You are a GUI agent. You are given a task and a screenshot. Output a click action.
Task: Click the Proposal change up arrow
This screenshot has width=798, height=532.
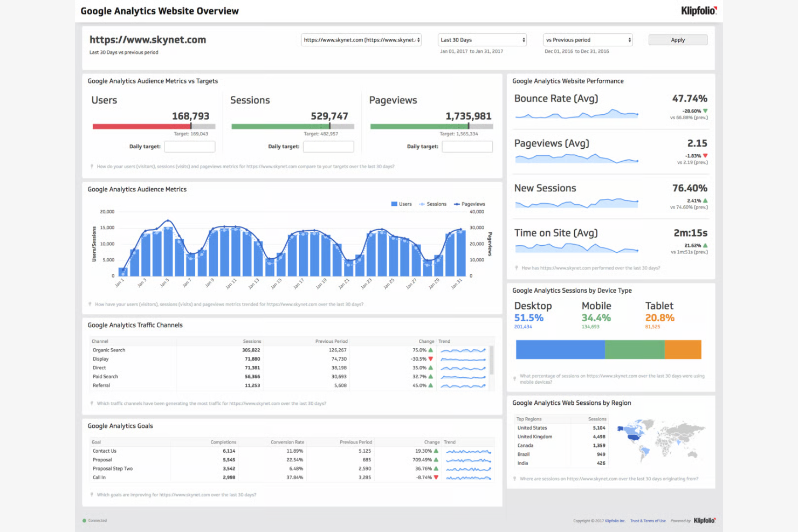coord(436,460)
